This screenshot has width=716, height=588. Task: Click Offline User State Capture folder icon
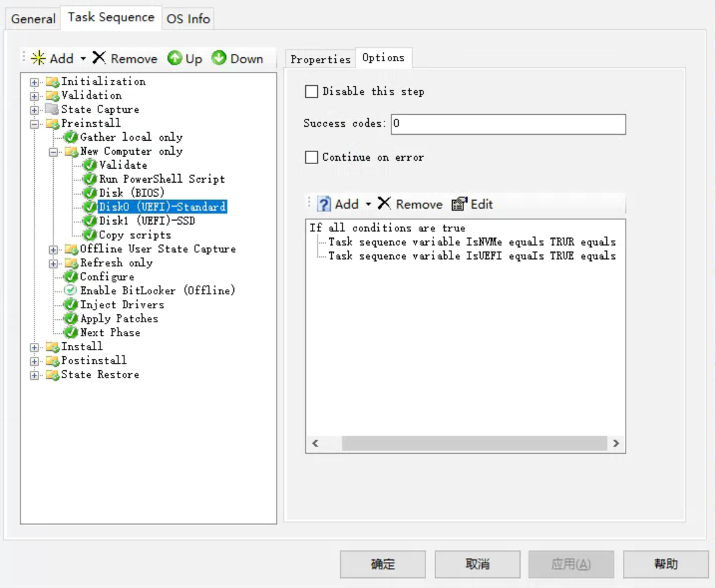click(72, 249)
